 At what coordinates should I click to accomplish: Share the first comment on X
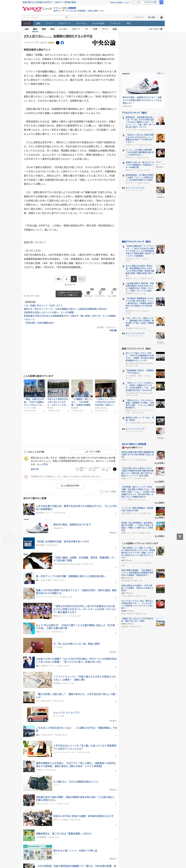(x=115, y=469)
